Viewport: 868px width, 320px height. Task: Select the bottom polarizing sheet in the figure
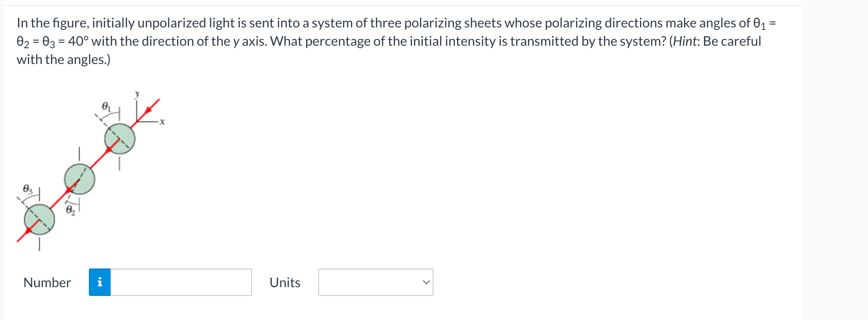click(39, 219)
